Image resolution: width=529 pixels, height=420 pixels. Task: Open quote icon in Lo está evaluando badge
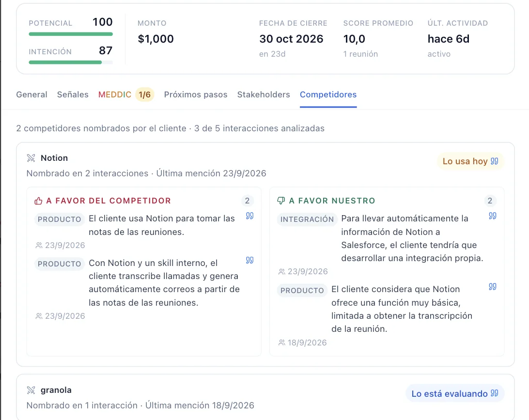494,393
